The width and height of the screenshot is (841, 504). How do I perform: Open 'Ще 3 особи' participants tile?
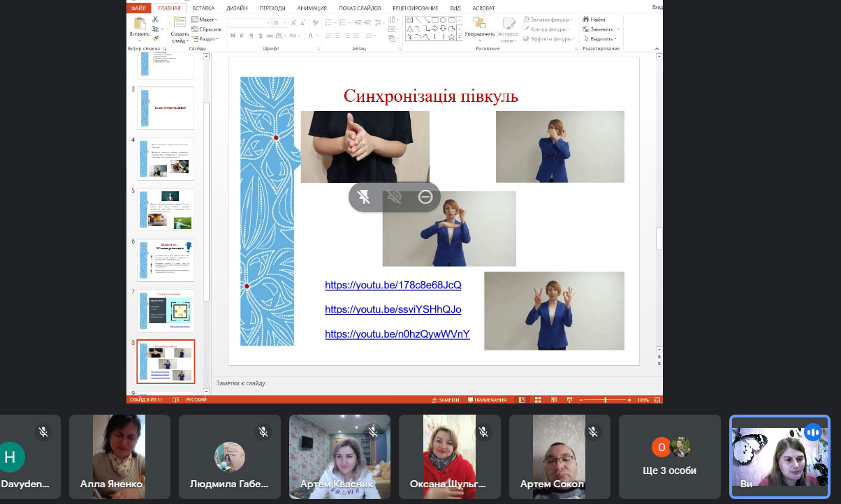(670, 457)
